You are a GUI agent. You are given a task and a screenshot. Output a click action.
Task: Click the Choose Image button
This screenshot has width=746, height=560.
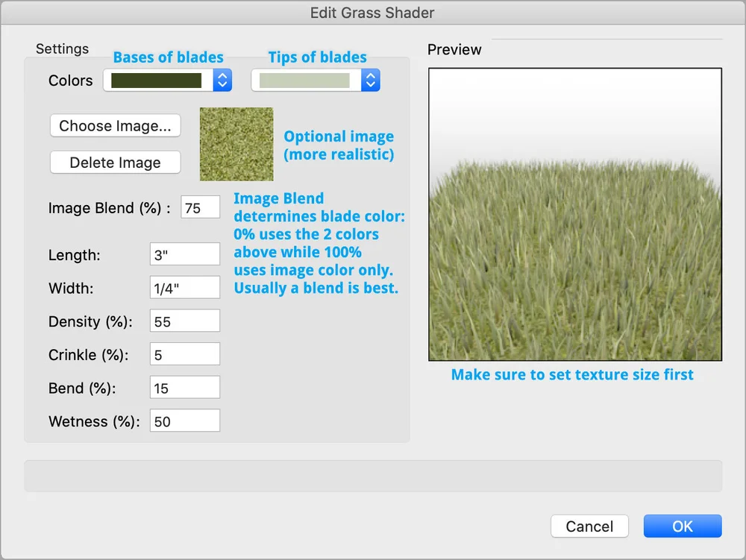pos(115,125)
